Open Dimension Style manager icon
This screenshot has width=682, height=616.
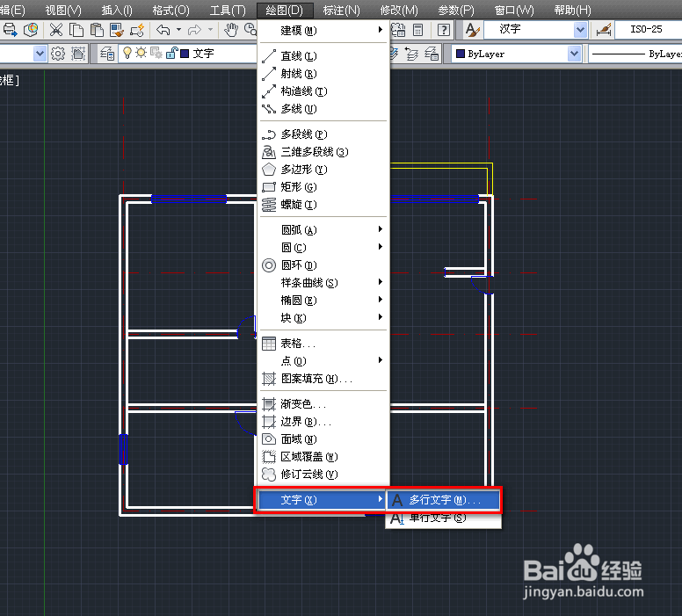pyautogui.click(x=603, y=30)
